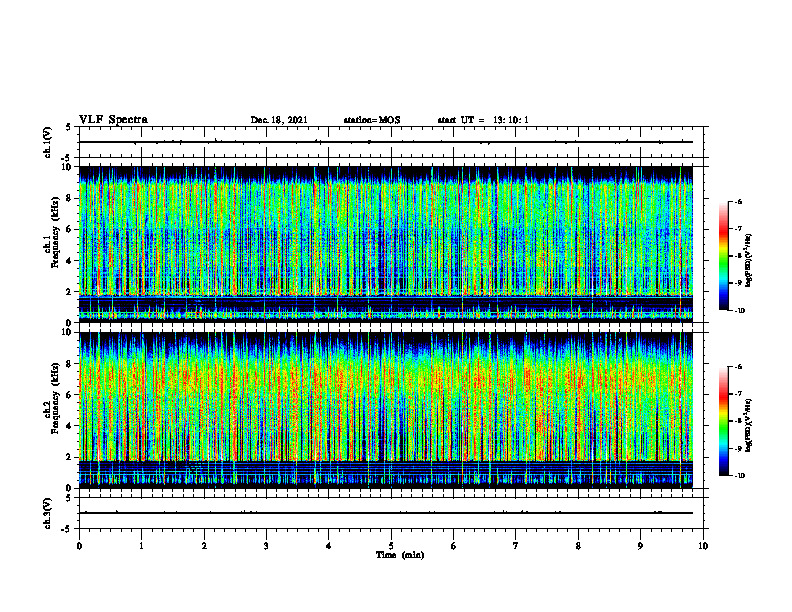
Task: Click the "3" tick on the time axis
Action: [266, 546]
